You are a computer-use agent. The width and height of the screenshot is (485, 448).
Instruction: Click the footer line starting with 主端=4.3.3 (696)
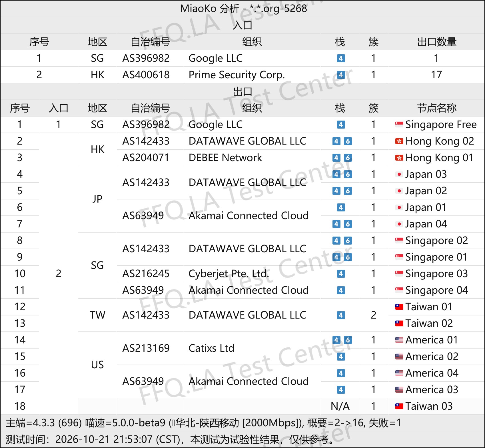pos(203,423)
